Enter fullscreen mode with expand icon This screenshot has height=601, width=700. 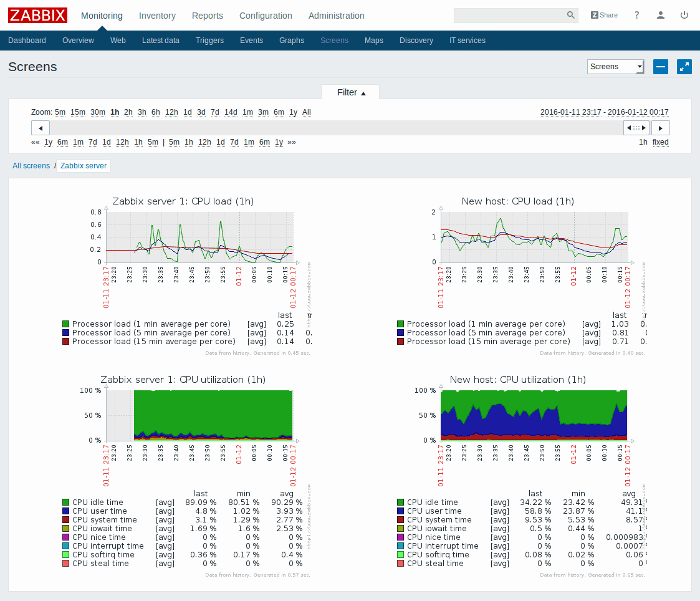tap(684, 67)
